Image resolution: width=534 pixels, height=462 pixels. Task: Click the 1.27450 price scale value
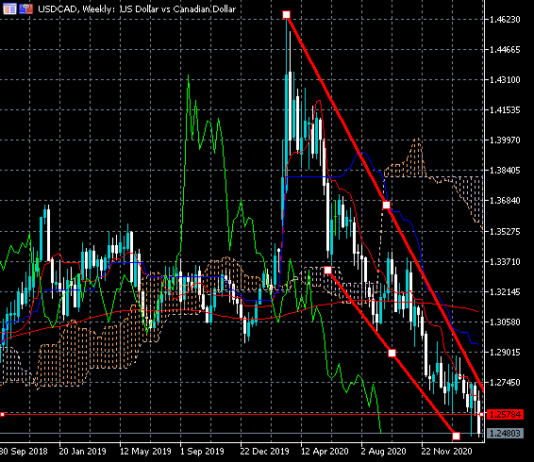(505, 383)
